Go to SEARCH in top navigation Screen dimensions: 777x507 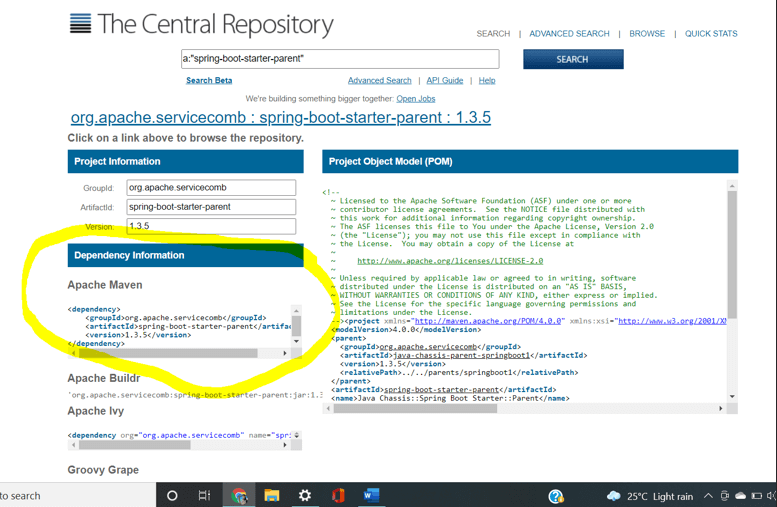click(x=493, y=34)
